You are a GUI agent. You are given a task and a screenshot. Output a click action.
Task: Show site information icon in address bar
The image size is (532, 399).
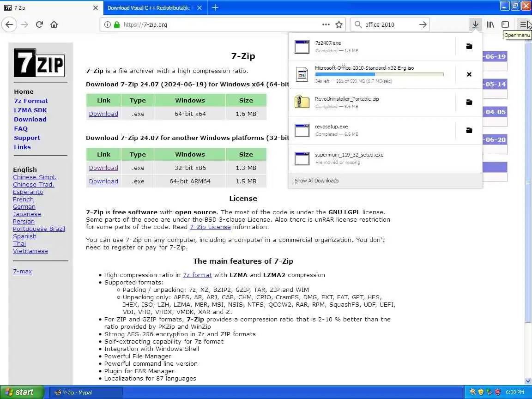(x=107, y=24)
